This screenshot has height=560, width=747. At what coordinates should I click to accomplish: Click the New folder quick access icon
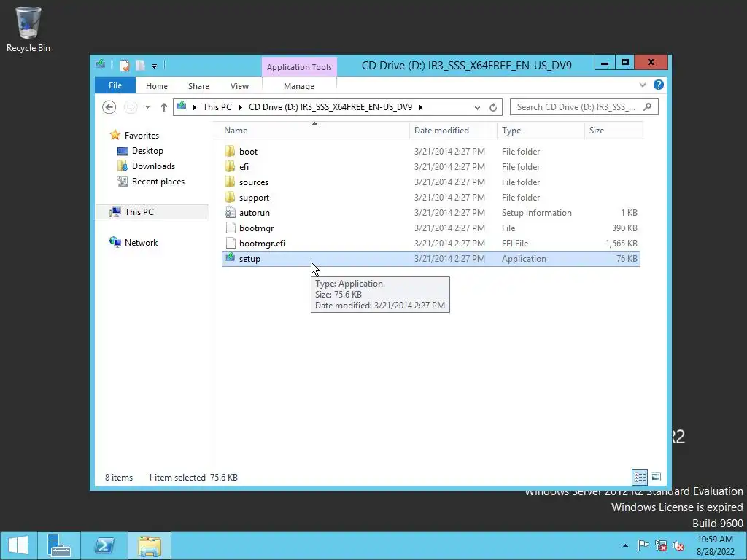(140, 65)
